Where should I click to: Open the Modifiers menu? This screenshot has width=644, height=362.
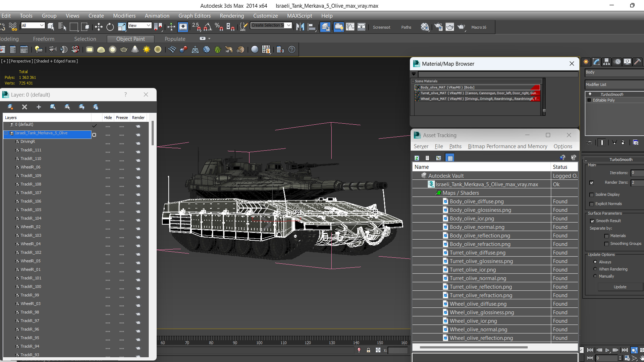click(x=124, y=16)
